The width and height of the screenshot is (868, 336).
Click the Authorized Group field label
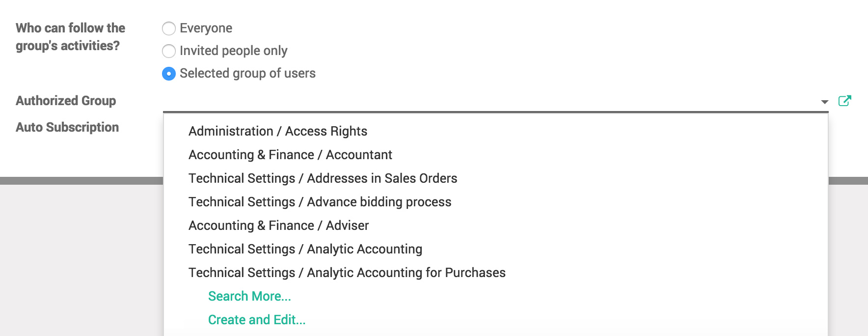pos(66,101)
